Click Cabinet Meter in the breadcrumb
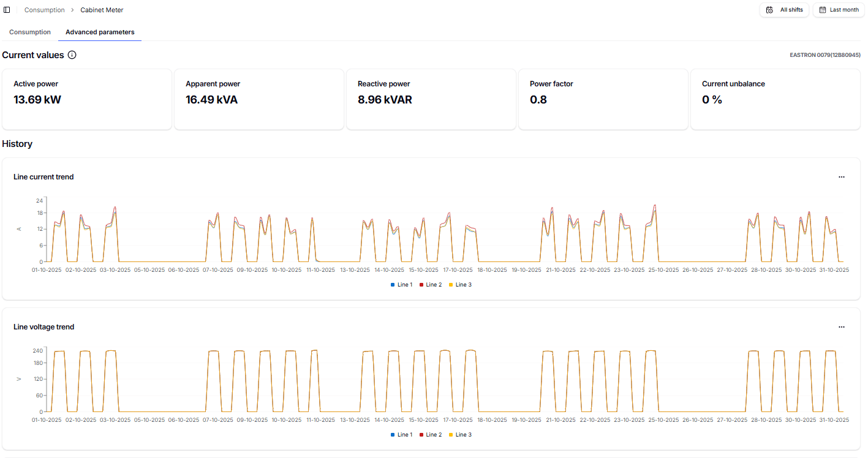The width and height of the screenshot is (868, 458). 102,10
